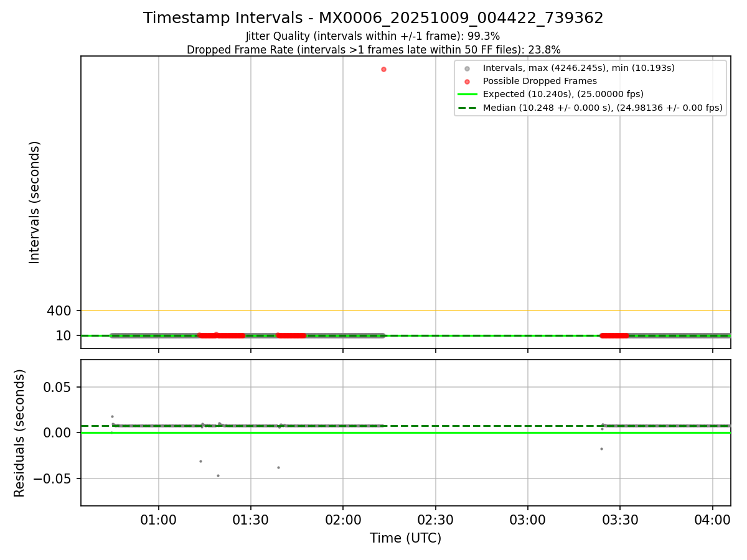Viewport: 747px width, 560px height.
Task: Click the 02:00 time tick label
Action: (x=343, y=520)
